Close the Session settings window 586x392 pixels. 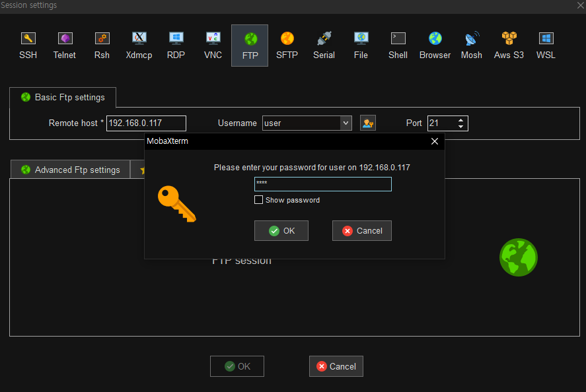tap(581, 5)
